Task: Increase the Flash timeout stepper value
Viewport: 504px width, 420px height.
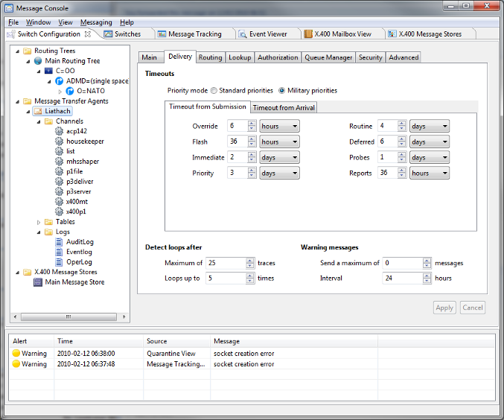Action: click(x=252, y=139)
